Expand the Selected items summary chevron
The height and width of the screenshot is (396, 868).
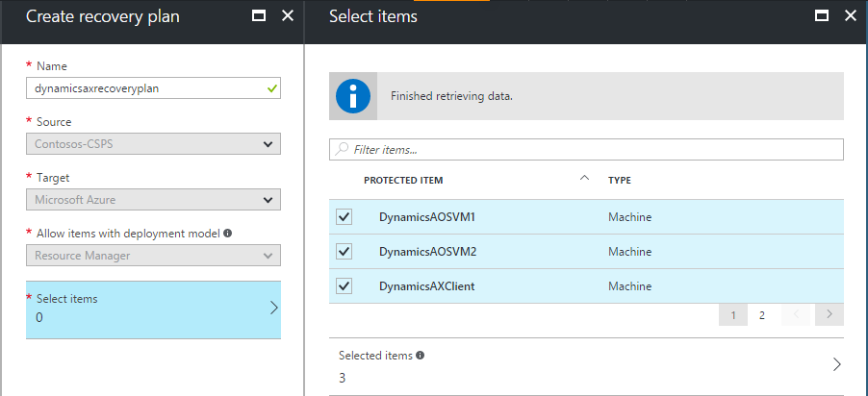pyautogui.click(x=836, y=365)
